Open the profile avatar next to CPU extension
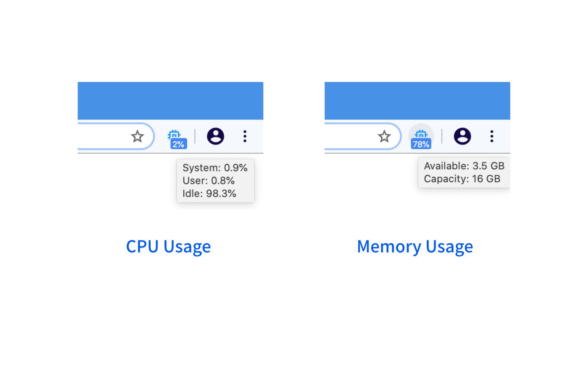Screen dimensions: 588x368 pyautogui.click(x=215, y=136)
